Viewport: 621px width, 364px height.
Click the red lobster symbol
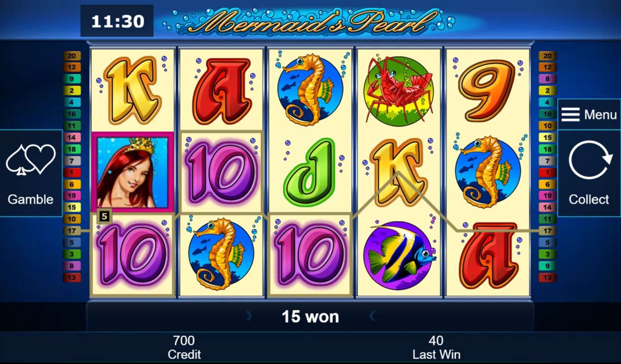point(399,89)
